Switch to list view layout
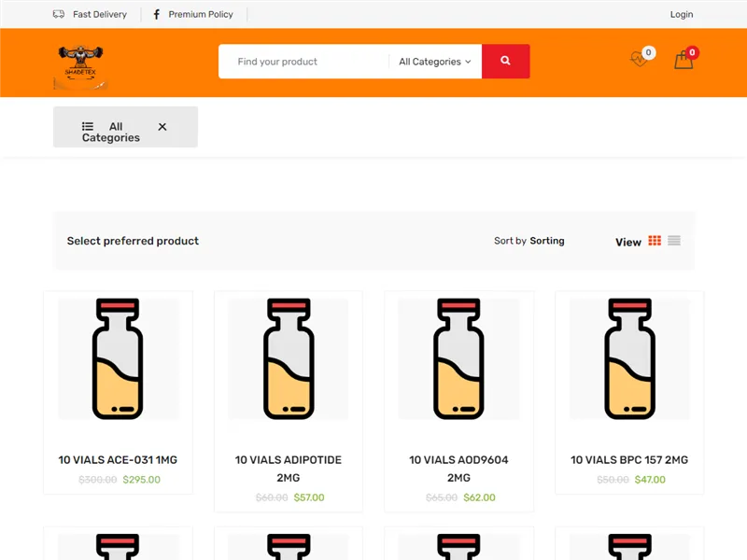 coord(674,241)
